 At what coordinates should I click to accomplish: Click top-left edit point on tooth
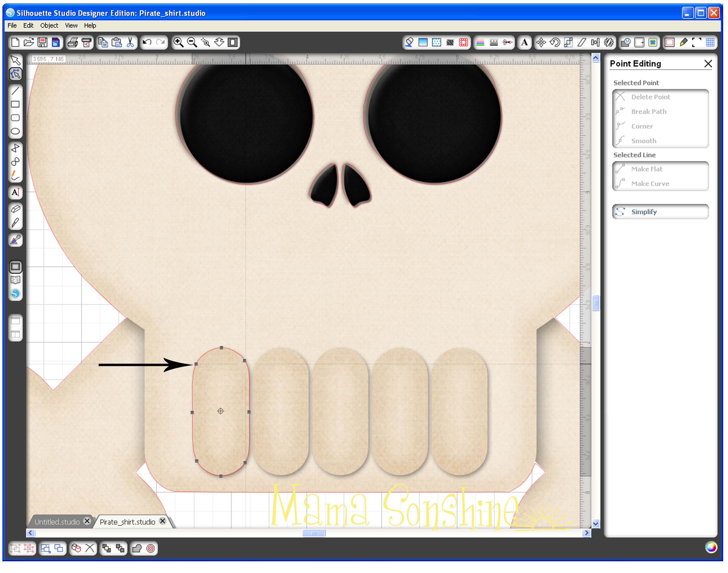coord(196,364)
